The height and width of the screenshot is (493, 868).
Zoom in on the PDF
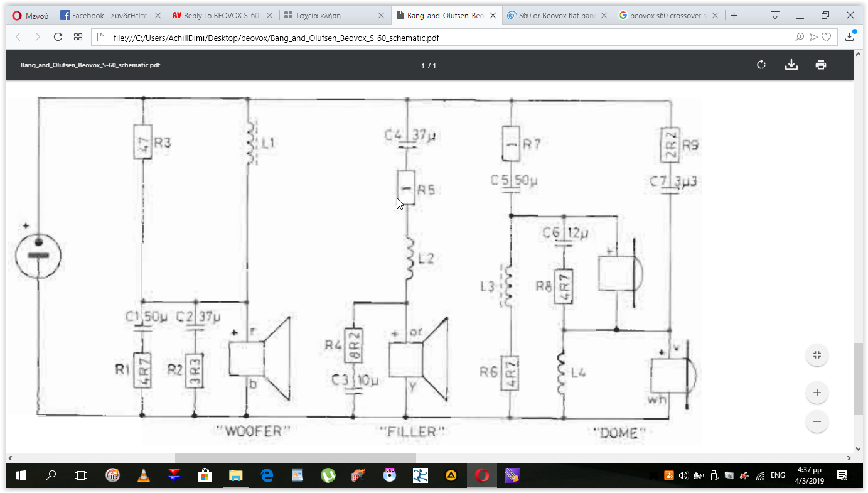(x=817, y=393)
